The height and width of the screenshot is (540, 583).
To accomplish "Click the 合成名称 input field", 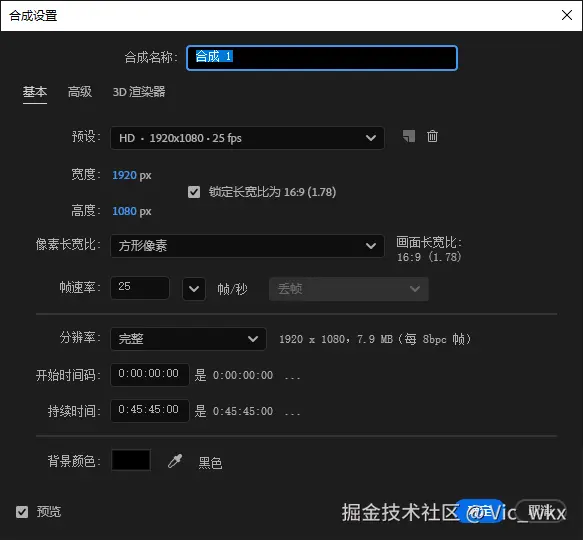I will 322,58.
